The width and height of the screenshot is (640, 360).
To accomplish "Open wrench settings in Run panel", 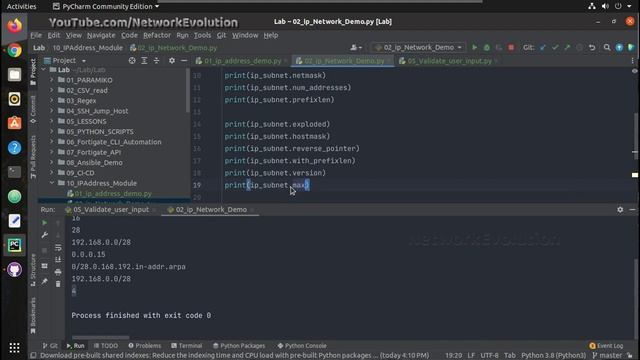I will tap(44, 235).
